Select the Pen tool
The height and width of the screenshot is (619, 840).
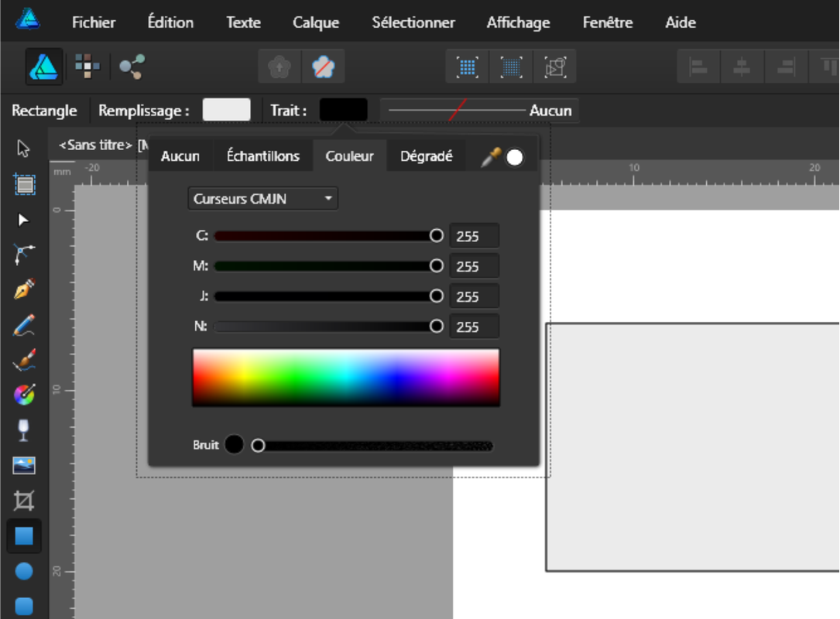point(24,289)
